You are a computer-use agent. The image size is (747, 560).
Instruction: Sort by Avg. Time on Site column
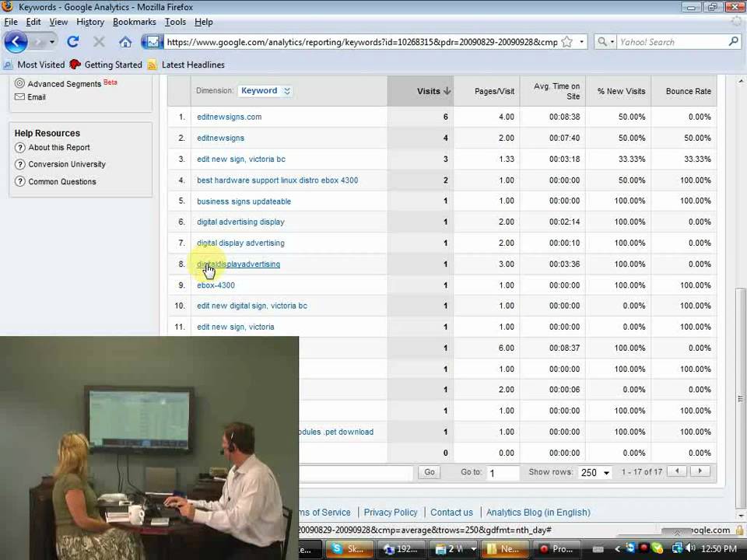[x=552, y=91]
